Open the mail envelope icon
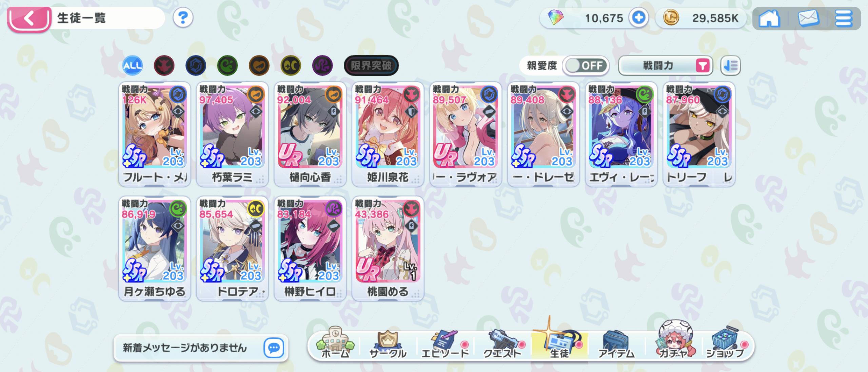Viewport: 868px width, 372px height. pos(808,18)
